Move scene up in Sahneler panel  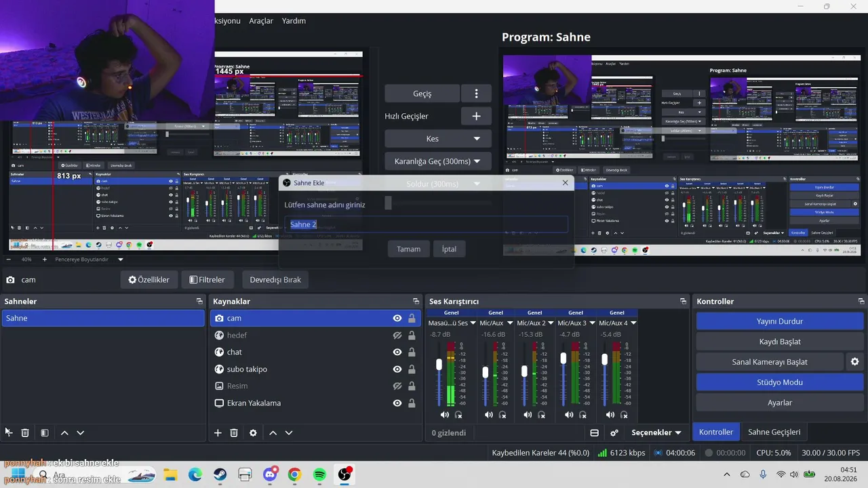[64, 432]
